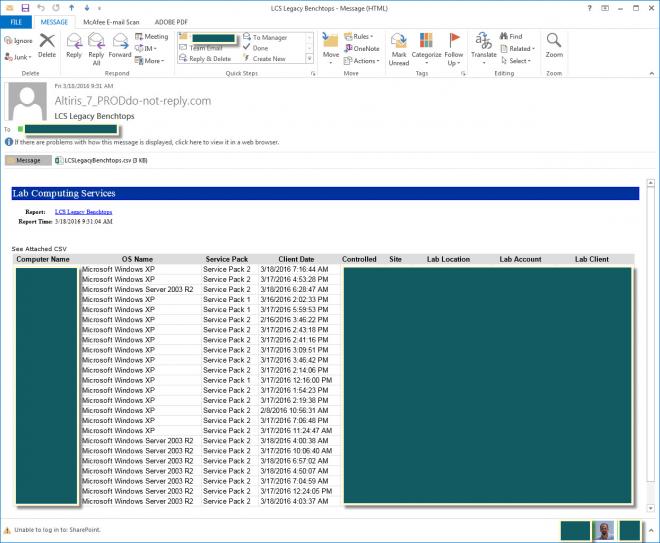Screen dimensions: 660x543
Task: Run the Reply & Delete quick step
Action: pyautogui.click(x=205, y=59)
